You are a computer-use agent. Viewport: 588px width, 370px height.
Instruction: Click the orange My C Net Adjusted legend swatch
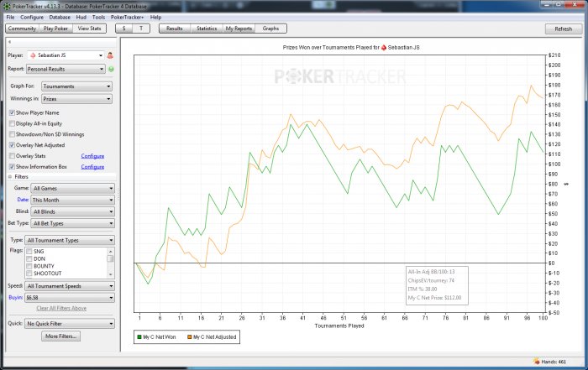click(188, 336)
